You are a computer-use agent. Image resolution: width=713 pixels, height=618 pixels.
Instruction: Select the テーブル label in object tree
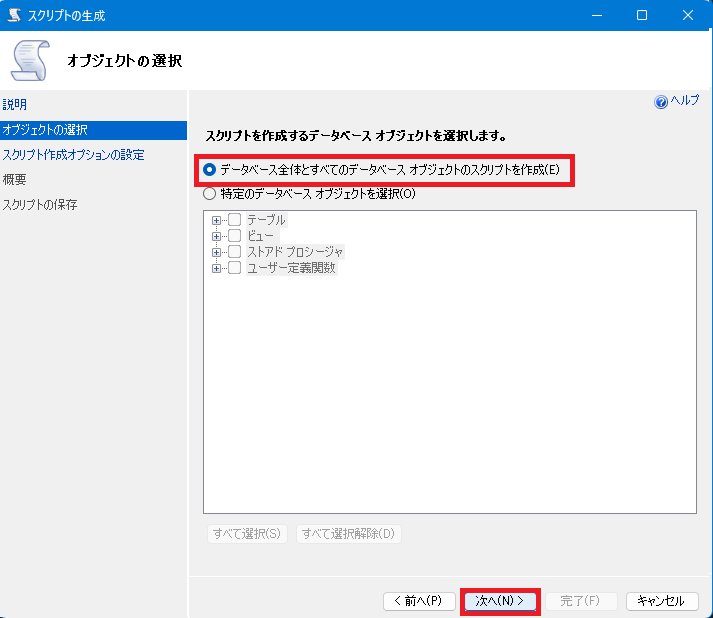pyautogui.click(x=266, y=220)
